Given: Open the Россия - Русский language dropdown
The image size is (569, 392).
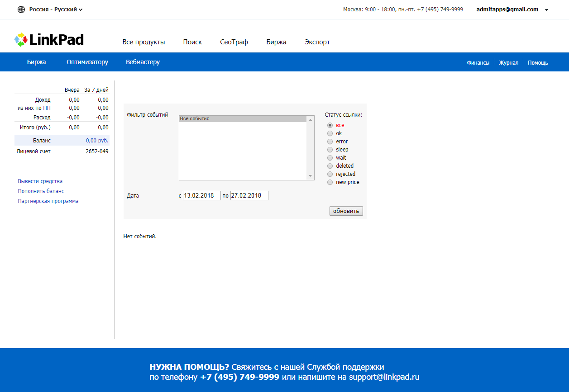Looking at the screenshot, I should (x=56, y=9).
